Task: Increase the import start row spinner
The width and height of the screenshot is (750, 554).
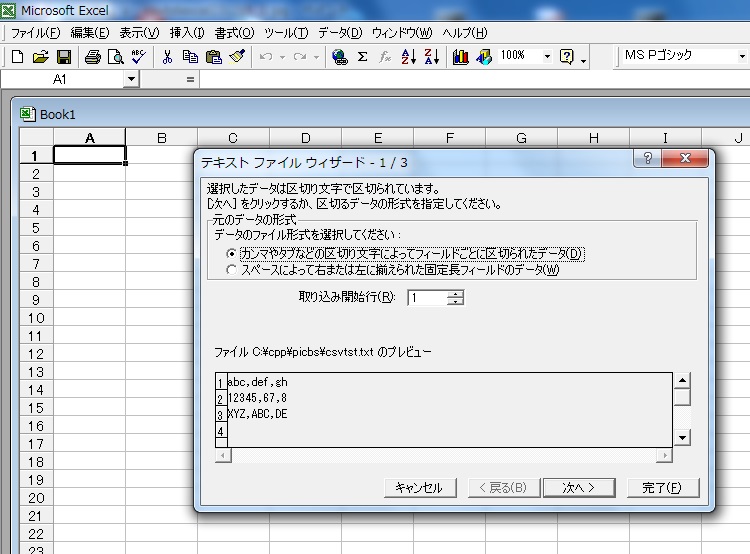Action: (455, 294)
